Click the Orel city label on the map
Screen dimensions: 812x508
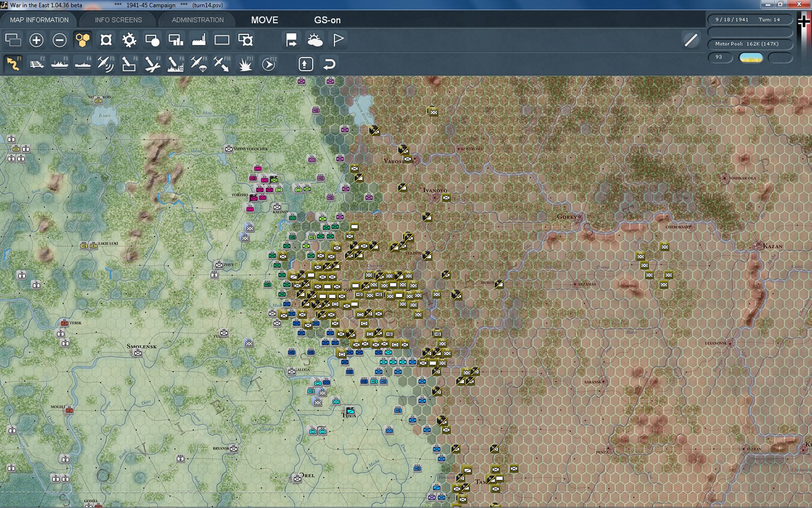[x=307, y=475]
